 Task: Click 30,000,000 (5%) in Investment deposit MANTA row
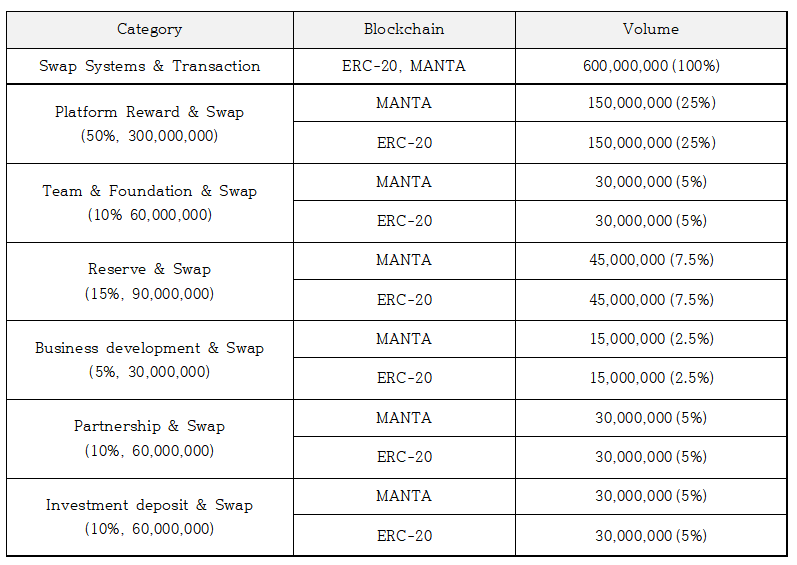click(651, 496)
